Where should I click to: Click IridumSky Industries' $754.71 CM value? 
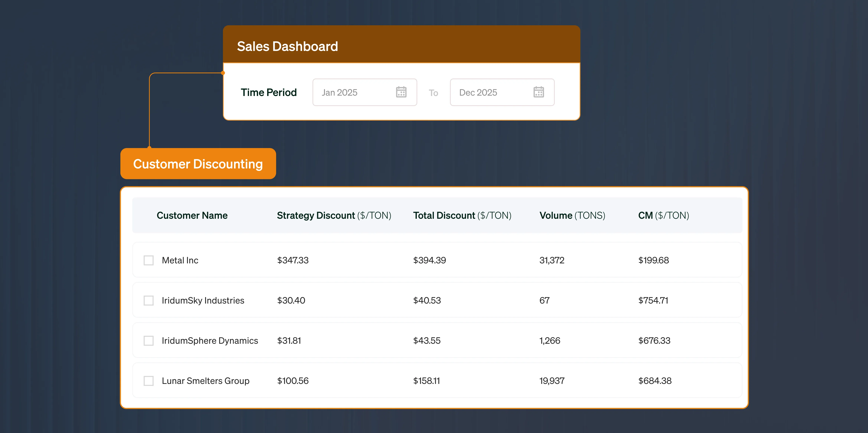click(x=653, y=300)
